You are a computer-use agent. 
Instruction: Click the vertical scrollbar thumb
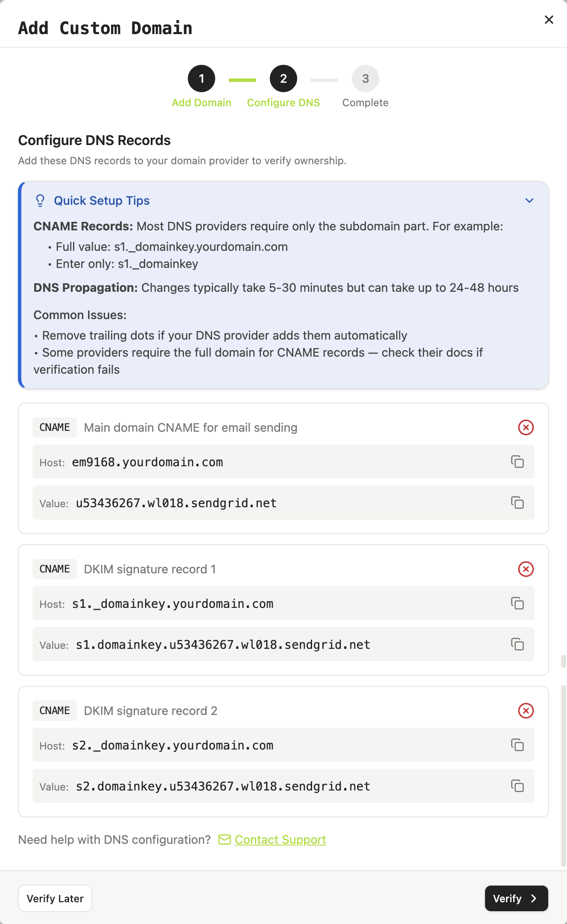pos(563,776)
